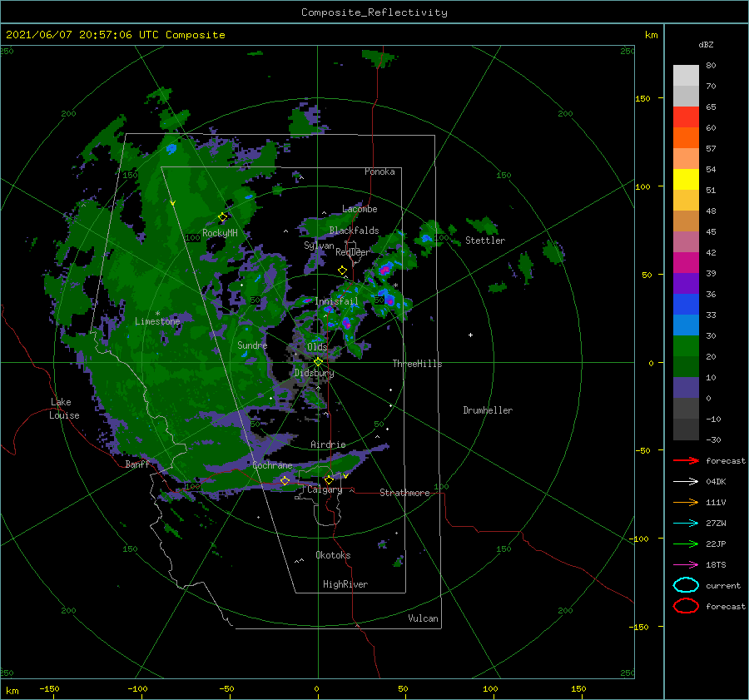Viewport: 749px width, 700px height.
Task: Click the Airdrie city label
Action: [328, 444]
